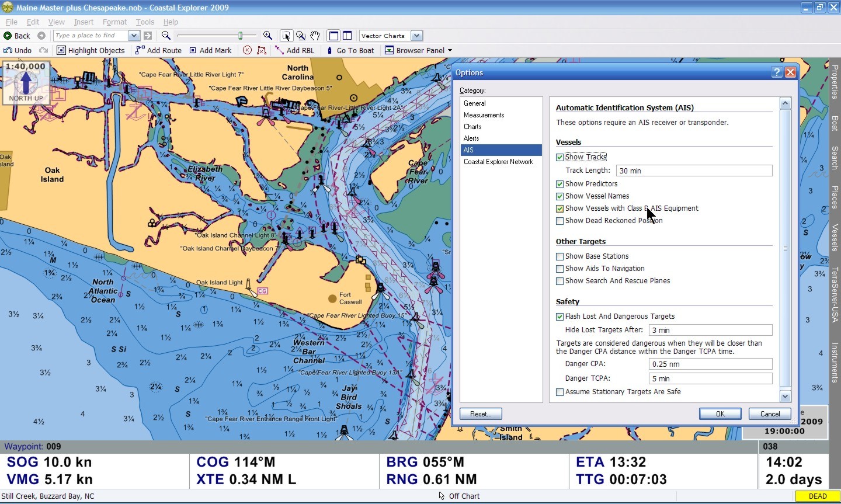Select the hand pan tool
841x504 pixels.
point(315,36)
